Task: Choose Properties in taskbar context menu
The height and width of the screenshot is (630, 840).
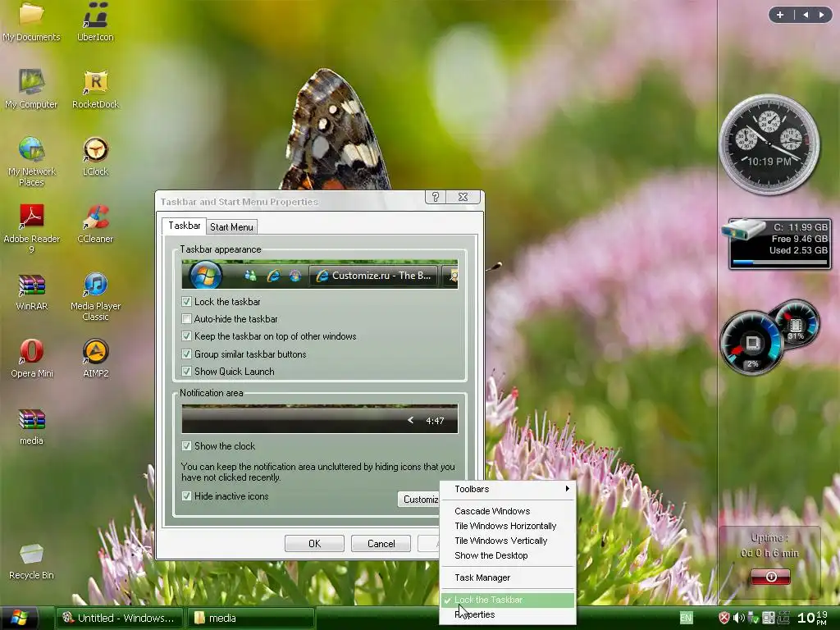Action: 507,614
